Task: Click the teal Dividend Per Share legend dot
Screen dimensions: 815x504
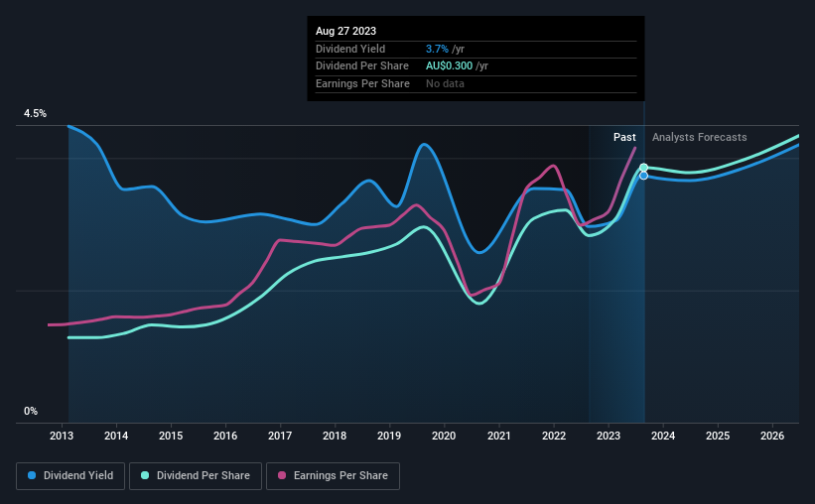Action: coord(145,475)
